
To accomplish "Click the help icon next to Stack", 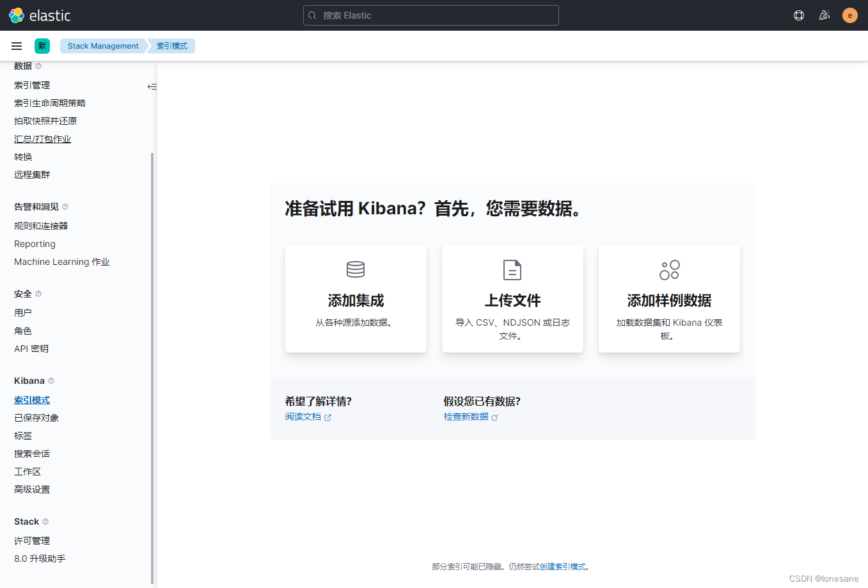I will point(45,521).
